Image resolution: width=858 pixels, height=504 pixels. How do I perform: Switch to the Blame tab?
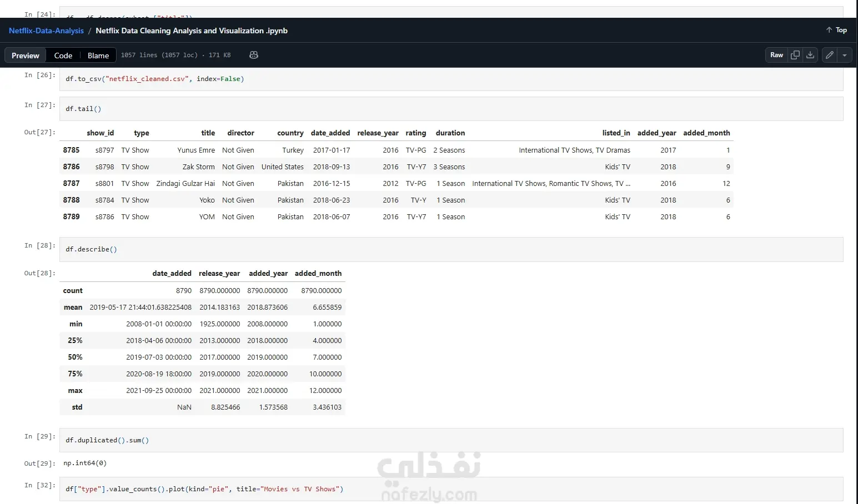[98, 56]
